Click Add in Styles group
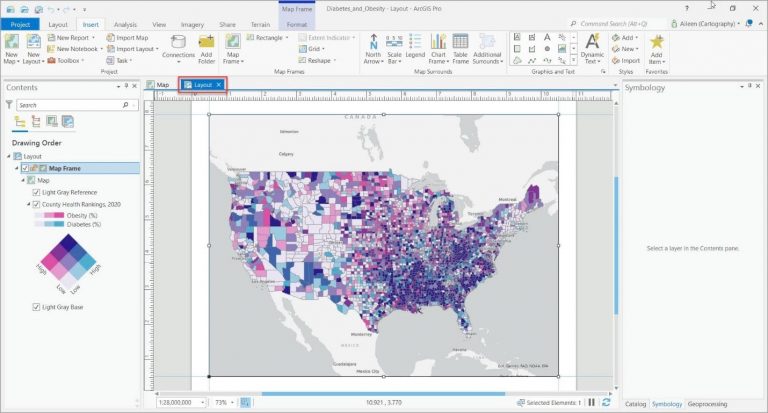Image resolution: width=768 pixels, height=413 pixels. click(625, 38)
